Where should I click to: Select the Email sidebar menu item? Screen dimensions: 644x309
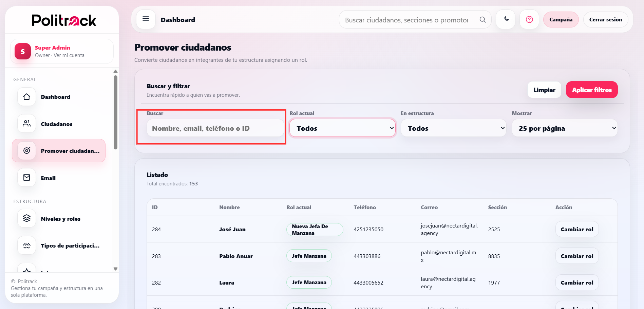(x=49, y=178)
